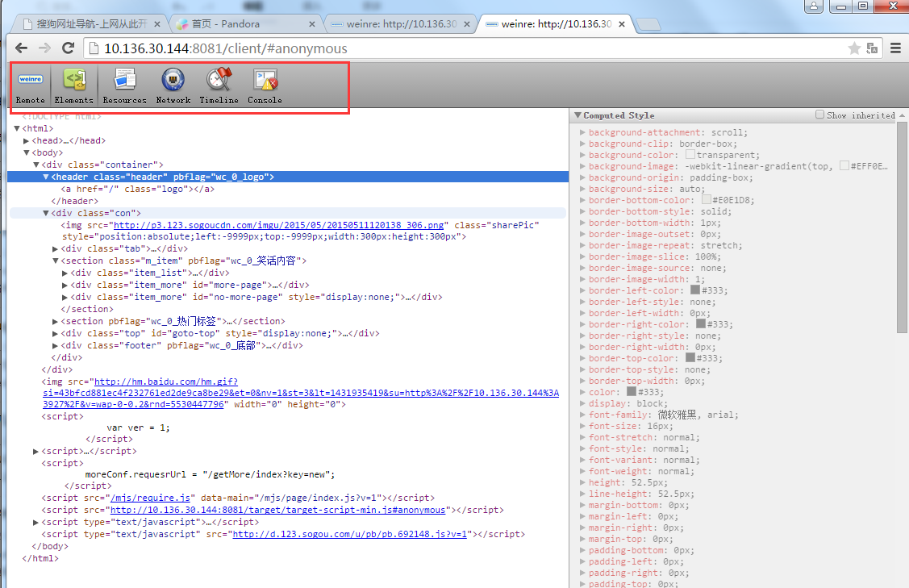The image size is (909, 588).
Task: Open the Timeline panel
Action: pos(219,85)
